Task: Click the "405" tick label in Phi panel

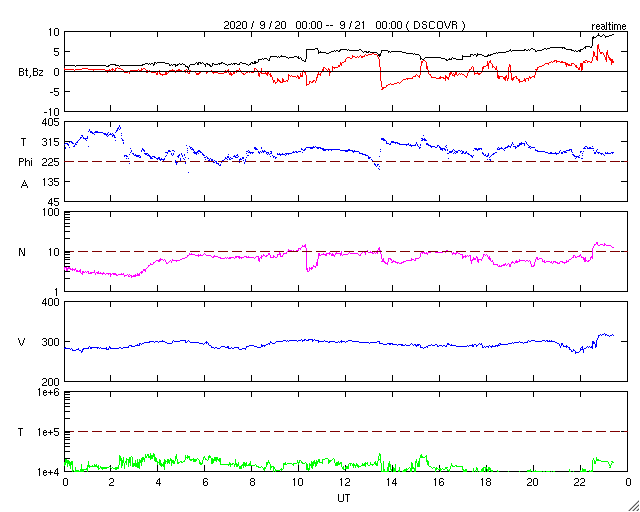Action: 51,122
